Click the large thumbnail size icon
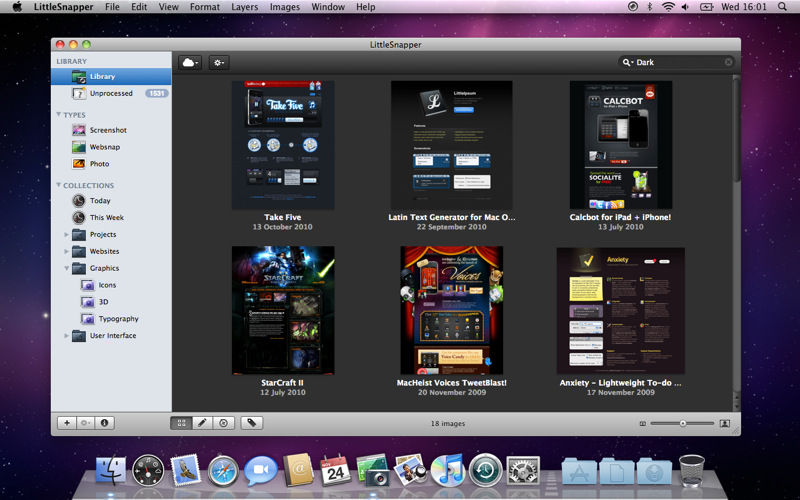The height and width of the screenshot is (500, 800). [x=724, y=423]
